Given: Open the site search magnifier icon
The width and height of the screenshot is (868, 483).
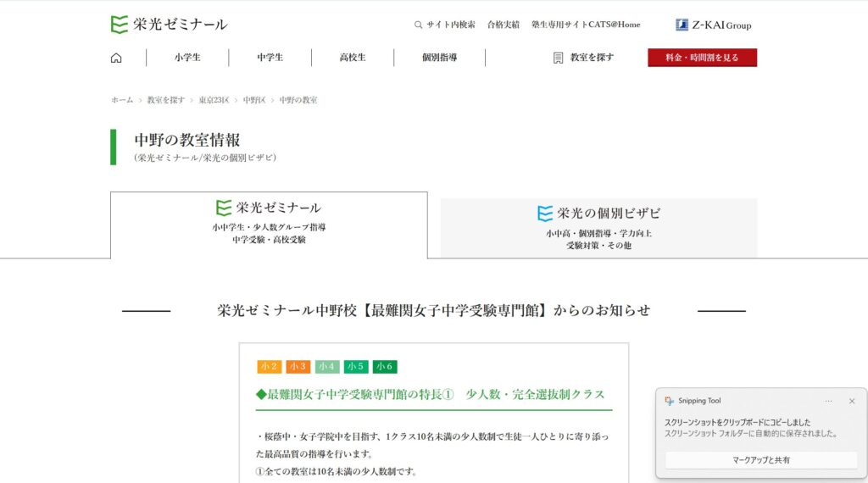Looking at the screenshot, I should 418,25.
